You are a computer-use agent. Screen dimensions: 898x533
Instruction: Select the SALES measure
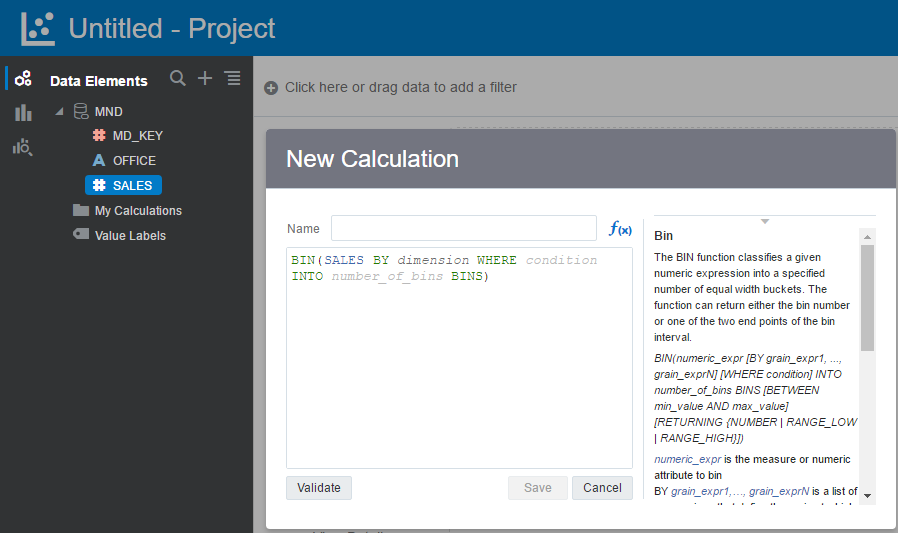click(x=123, y=185)
